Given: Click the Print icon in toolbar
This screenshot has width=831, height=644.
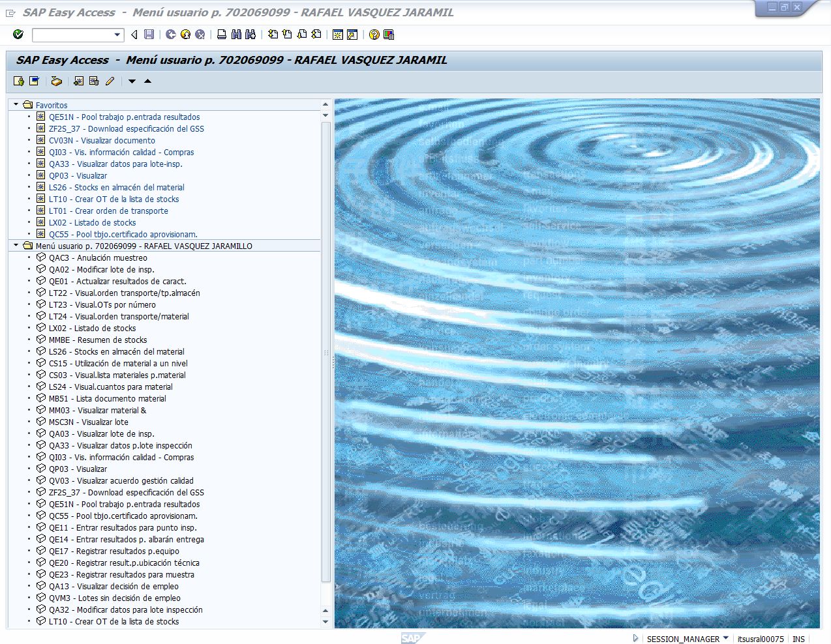Looking at the screenshot, I should [222, 35].
